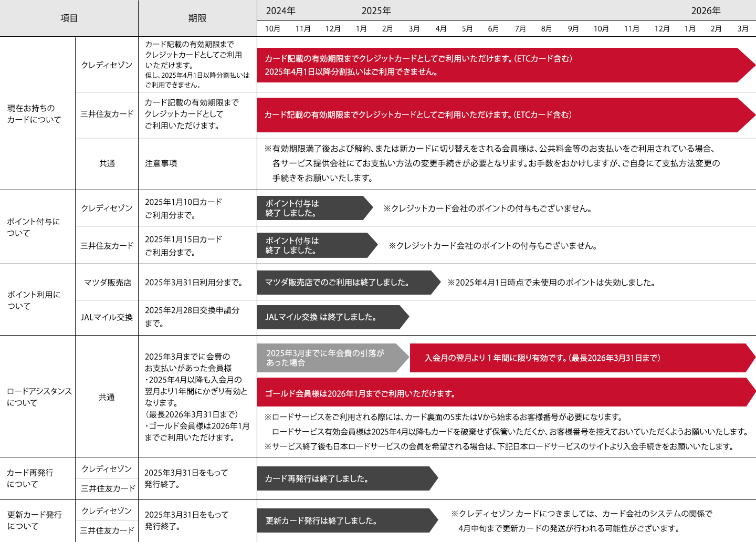Click the '項目' column header
Screen dimensions: 756x542
69,18
